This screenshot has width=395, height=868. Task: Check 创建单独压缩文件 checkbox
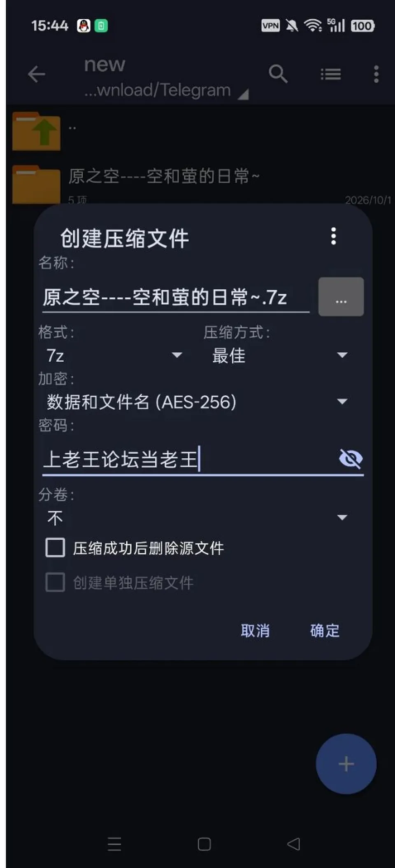coord(55,582)
